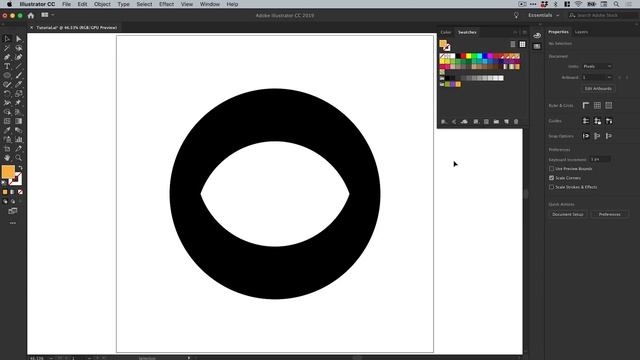
Task: Select the Scale tool
Action: click(x=18, y=93)
